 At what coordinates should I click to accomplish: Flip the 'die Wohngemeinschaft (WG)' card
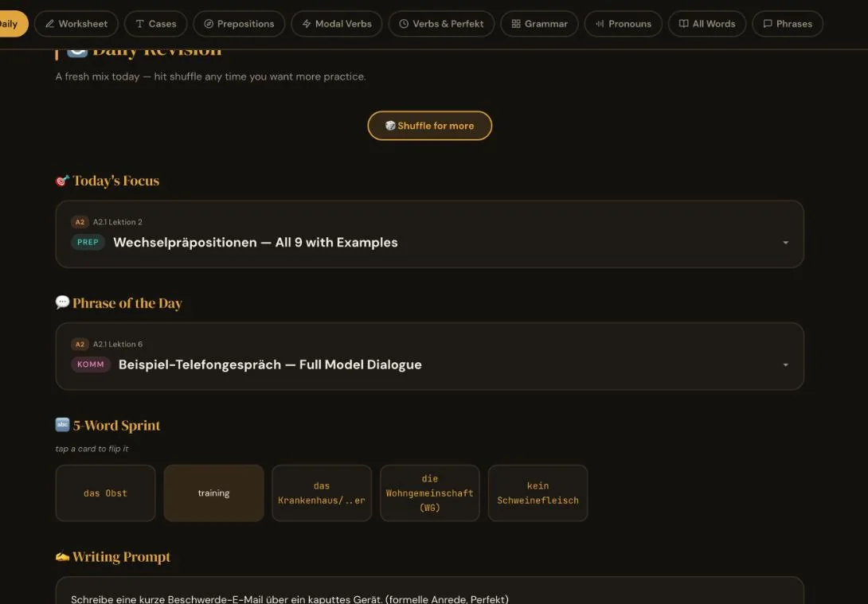pyautogui.click(x=429, y=493)
